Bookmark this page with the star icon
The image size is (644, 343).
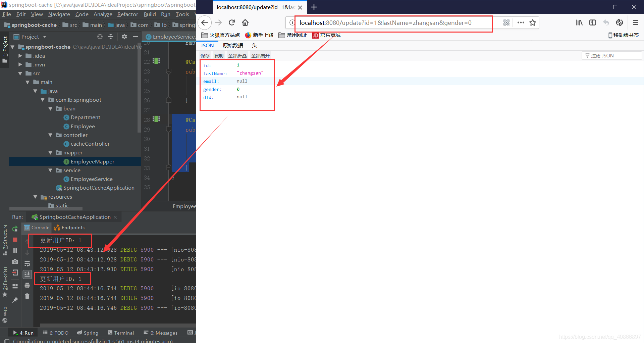pyautogui.click(x=533, y=22)
